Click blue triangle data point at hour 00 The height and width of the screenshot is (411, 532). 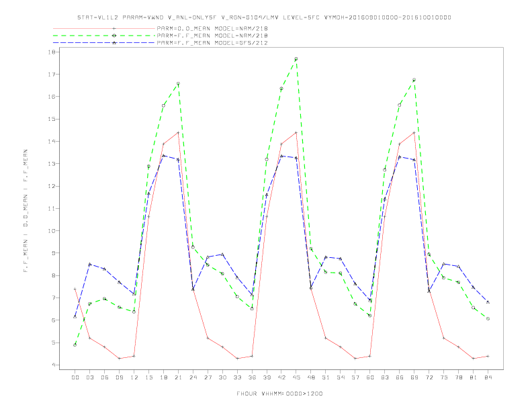pyautogui.click(x=75, y=316)
